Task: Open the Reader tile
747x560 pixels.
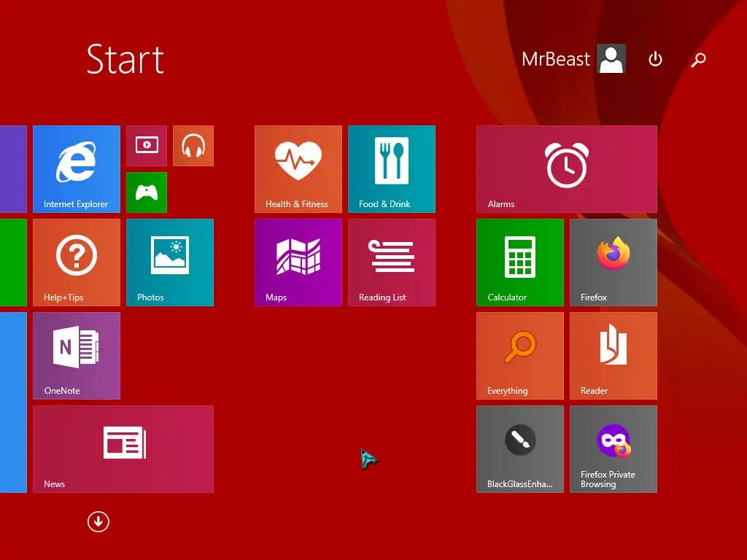Action: 614,356
